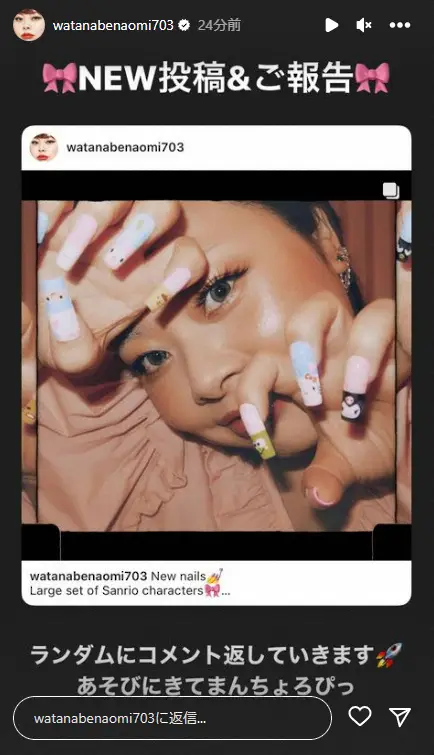Tap the あそびにきてまんちょろぴっ text line
Image resolution: width=434 pixels, height=755 pixels.
pos(216,686)
